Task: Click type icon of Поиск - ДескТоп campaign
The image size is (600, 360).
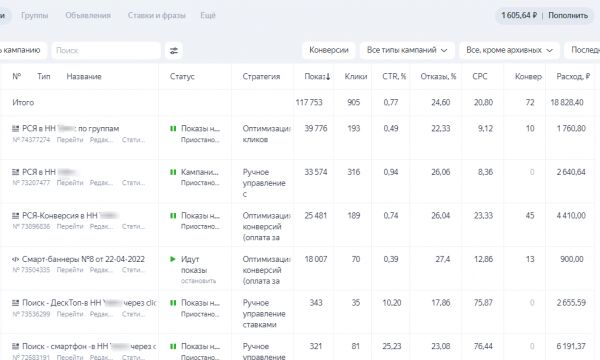Action: point(15,303)
